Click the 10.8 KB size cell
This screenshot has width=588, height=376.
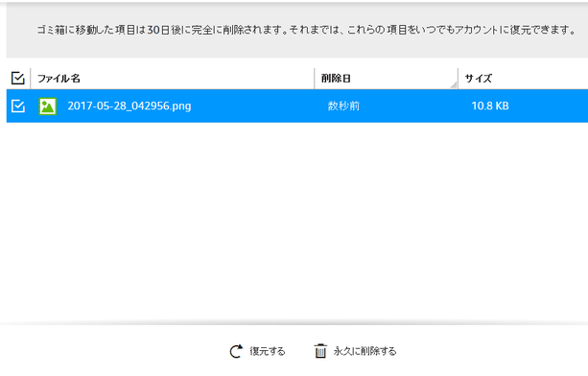point(490,106)
